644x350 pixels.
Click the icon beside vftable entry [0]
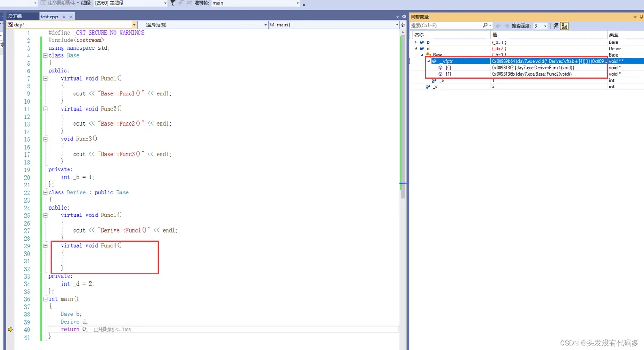point(440,67)
